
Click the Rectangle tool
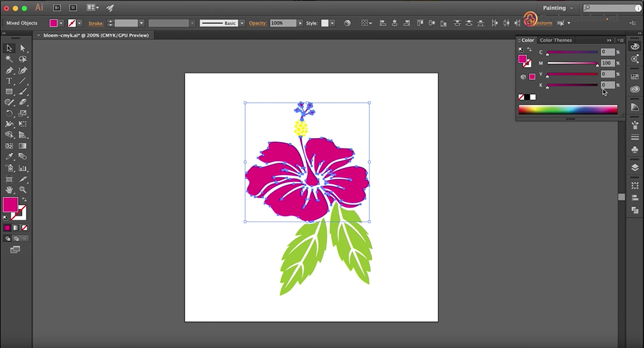point(9,92)
